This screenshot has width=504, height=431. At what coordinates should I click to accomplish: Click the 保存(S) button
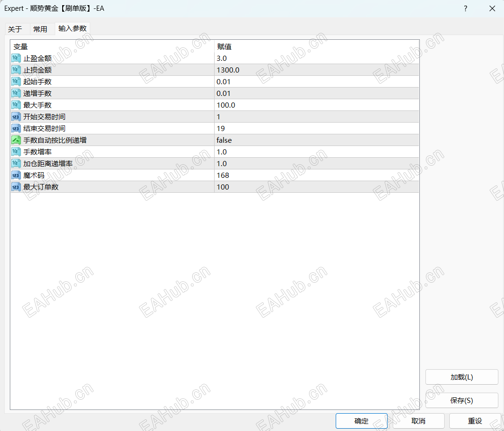click(461, 400)
